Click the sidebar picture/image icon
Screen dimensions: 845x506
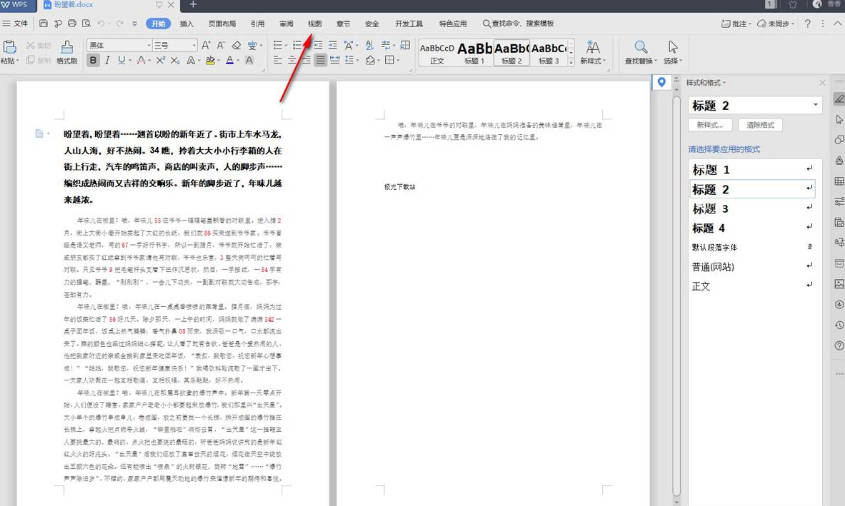[839, 284]
